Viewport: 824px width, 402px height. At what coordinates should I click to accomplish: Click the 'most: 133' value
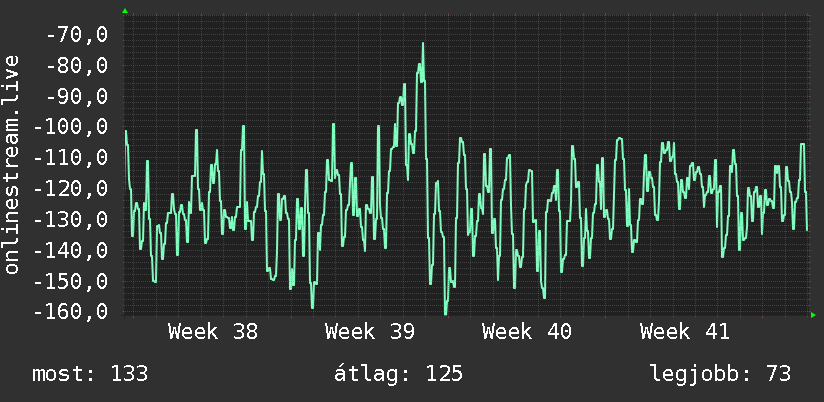click(90, 374)
